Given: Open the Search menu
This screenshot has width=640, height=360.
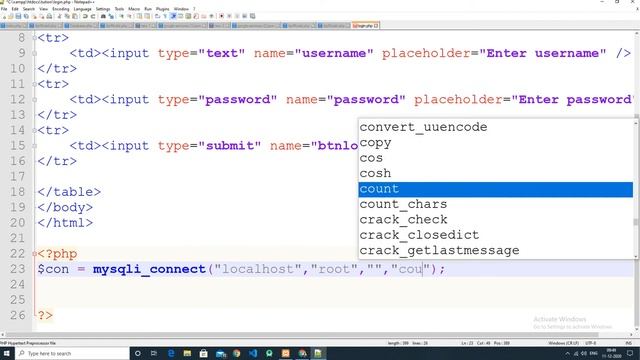Looking at the screenshot, I should point(29,9).
